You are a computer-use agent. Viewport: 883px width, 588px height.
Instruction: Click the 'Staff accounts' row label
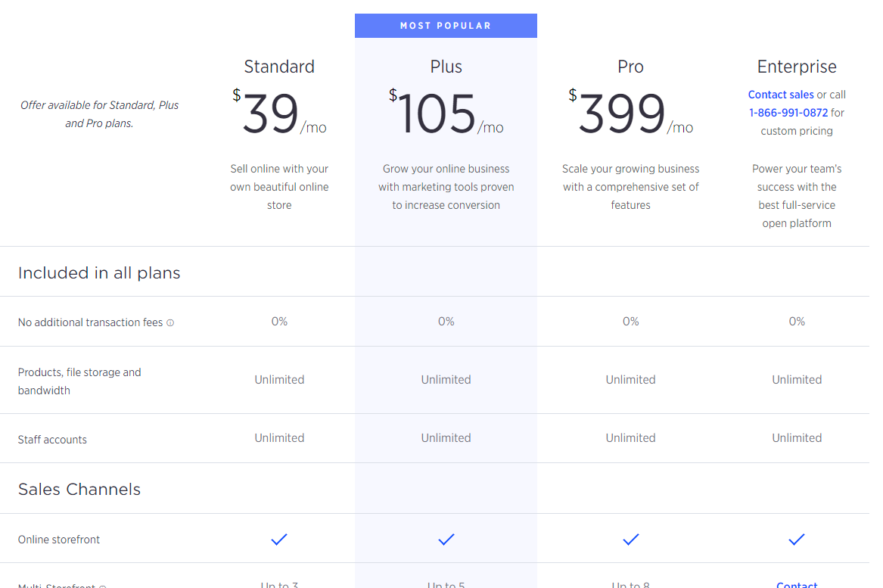click(52, 440)
